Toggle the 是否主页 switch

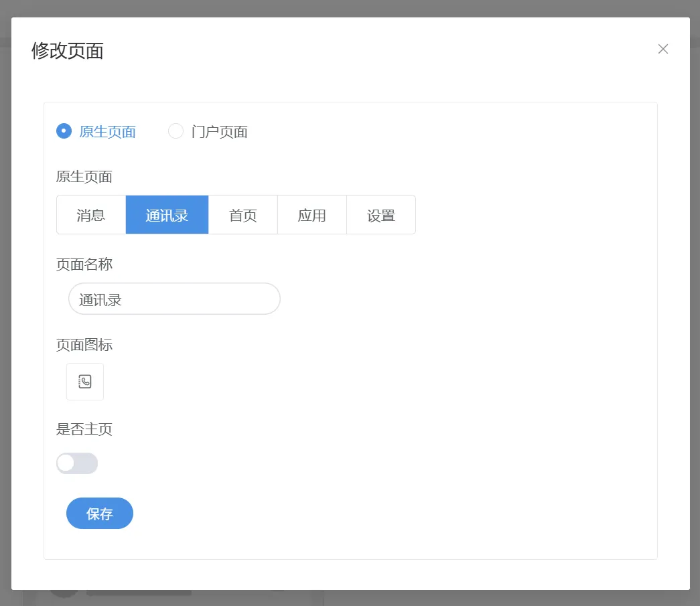pos(77,463)
